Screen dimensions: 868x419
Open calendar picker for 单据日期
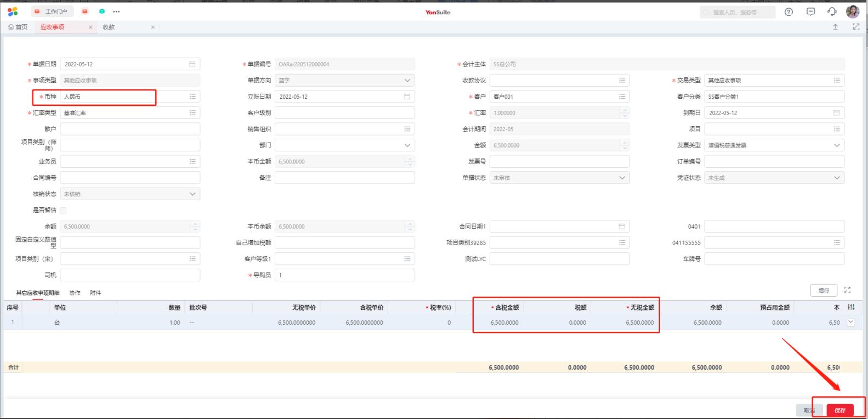(x=192, y=64)
